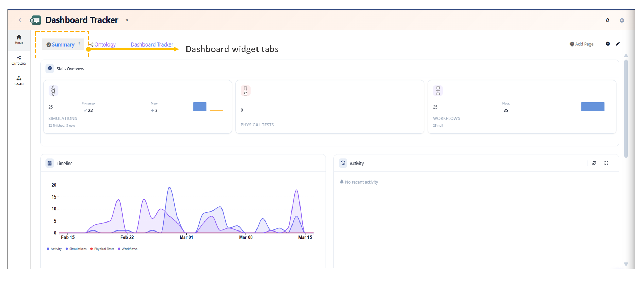Open the Simulations stats card
Screen dimensions: 644x285
(x=137, y=107)
